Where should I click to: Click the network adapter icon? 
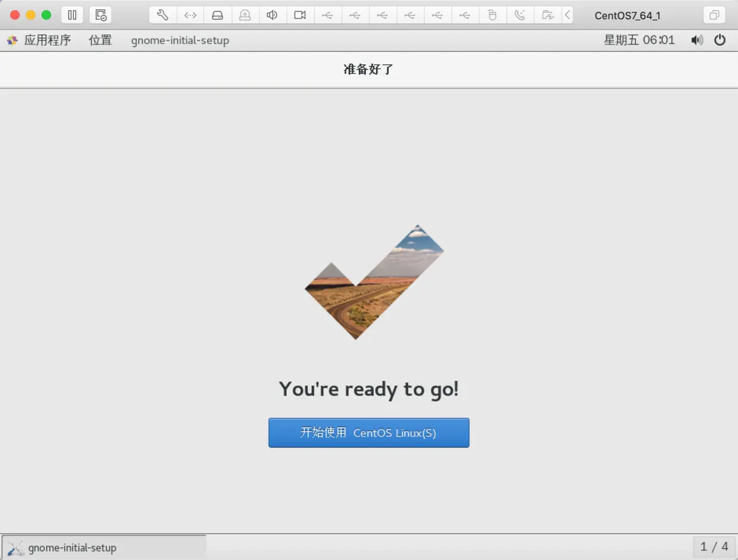coord(190,15)
